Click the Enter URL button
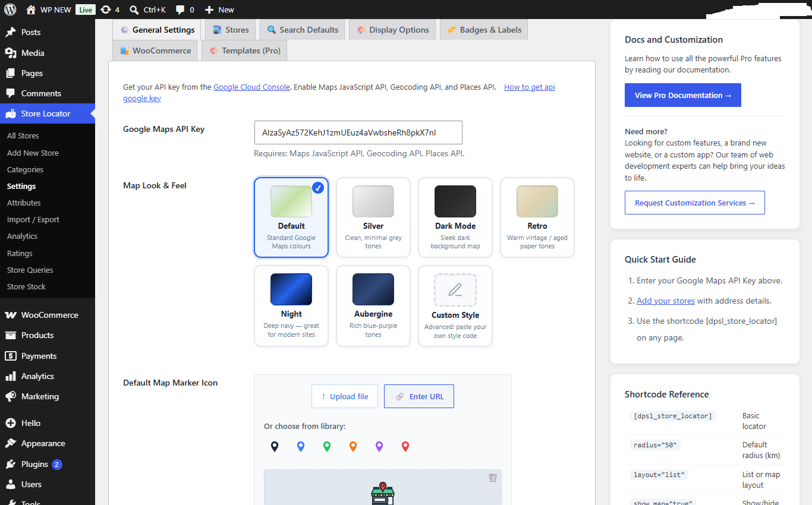This screenshot has width=812, height=505. point(419,396)
